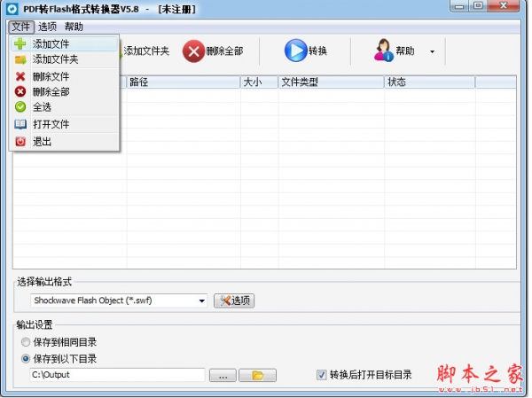Toggle the 转换后打开目标目录 checkbox
Viewport: 532px width, 398px height.
pyautogui.click(x=321, y=375)
